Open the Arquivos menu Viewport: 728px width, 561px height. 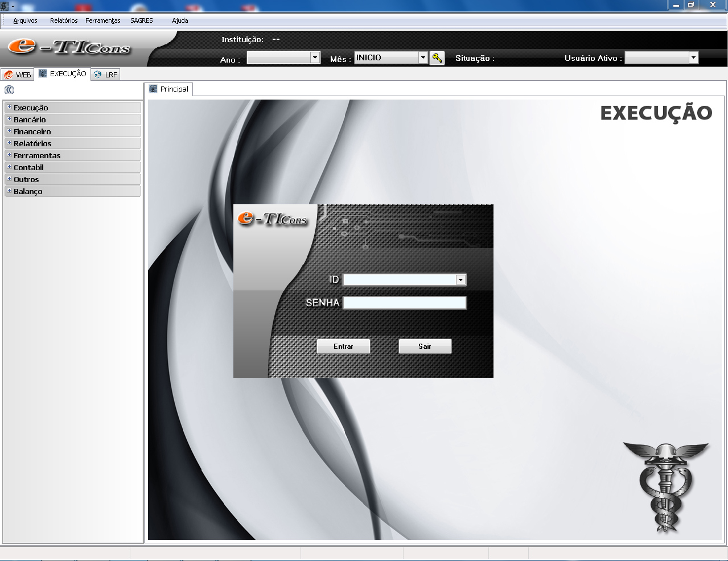25,20
